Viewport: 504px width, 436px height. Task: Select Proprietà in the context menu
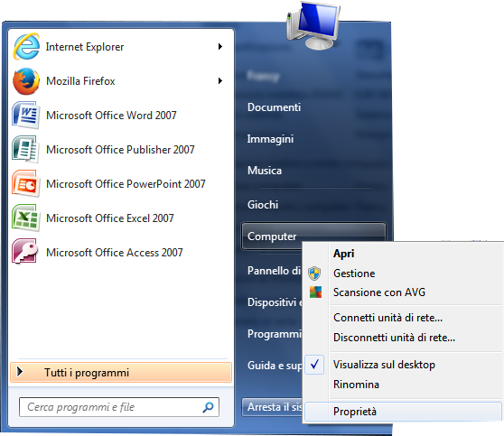point(403,412)
